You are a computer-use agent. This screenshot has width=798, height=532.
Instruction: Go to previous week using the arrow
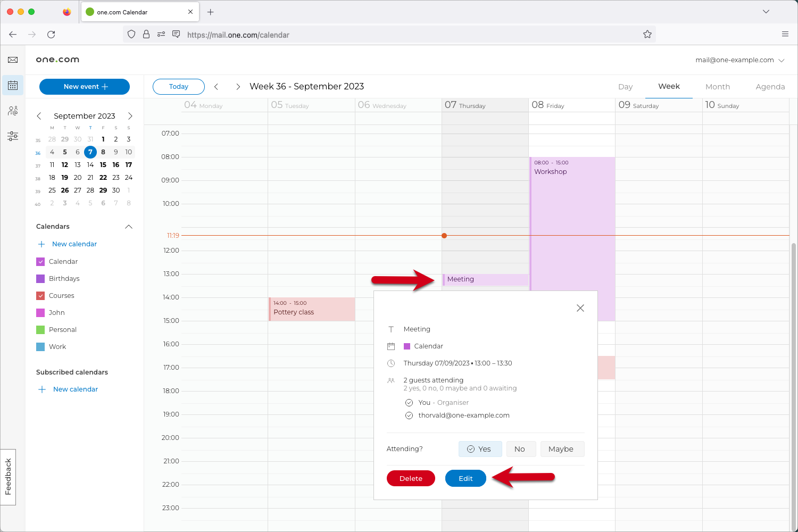pyautogui.click(x=216, y=87)
